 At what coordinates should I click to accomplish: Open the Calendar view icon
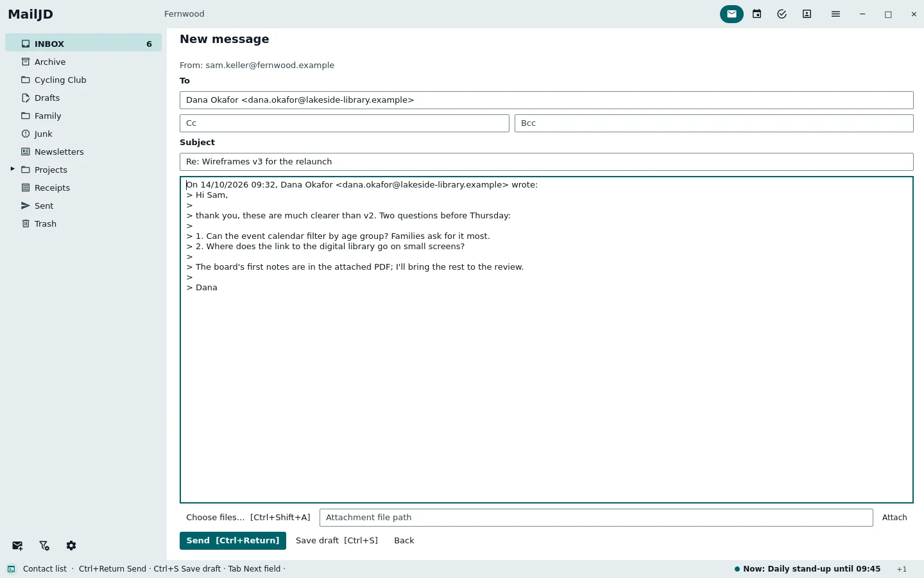pyautogui.click(x=757, y=14)
